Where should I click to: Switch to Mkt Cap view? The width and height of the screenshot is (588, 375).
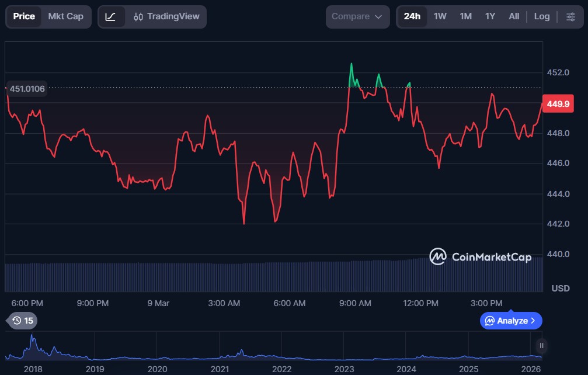65,16
